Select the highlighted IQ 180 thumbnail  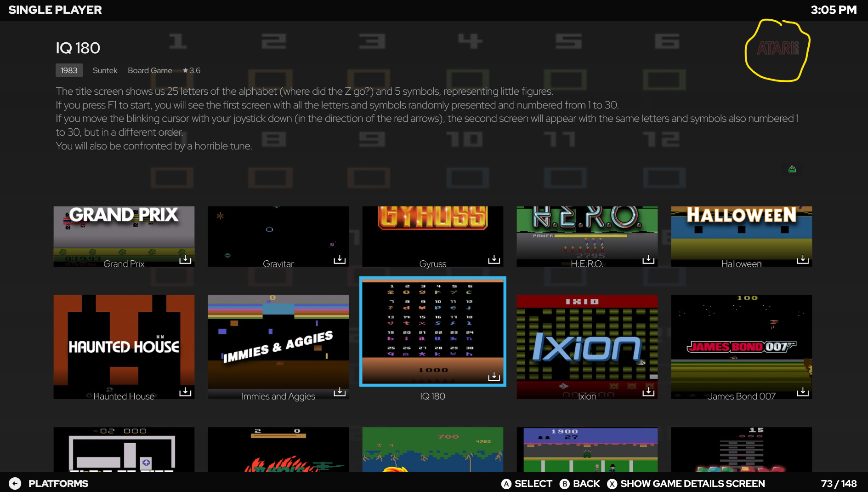(x=433, y=332)
